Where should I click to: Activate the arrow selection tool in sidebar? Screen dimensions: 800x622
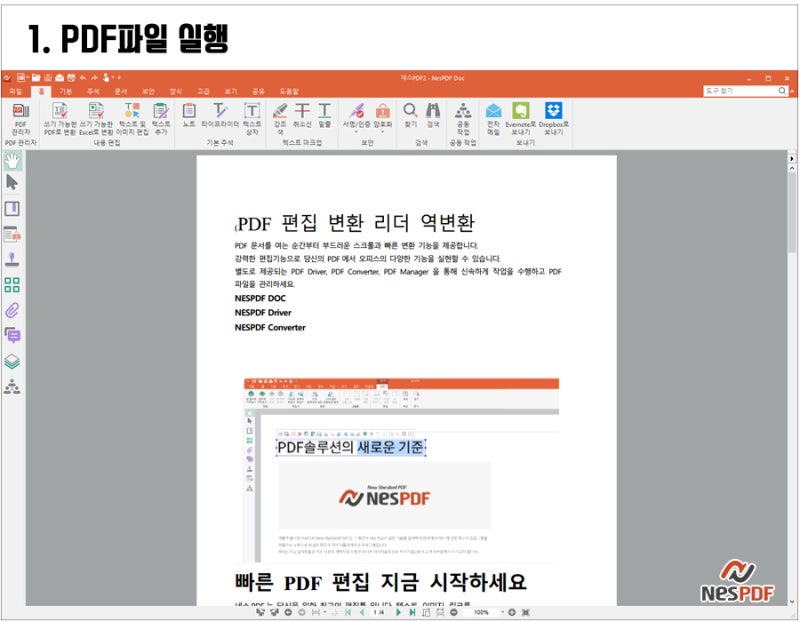click(x=12, y=182)
